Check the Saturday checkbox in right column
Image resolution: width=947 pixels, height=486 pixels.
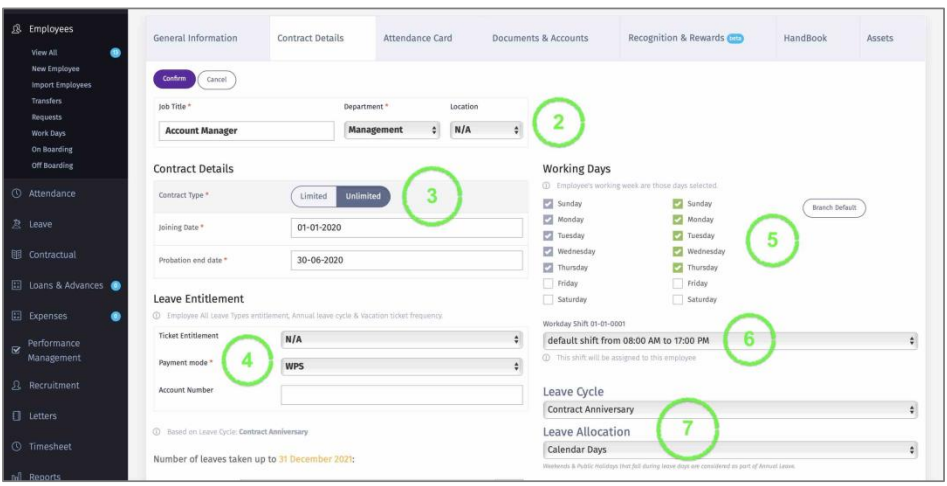pos(679,299)
